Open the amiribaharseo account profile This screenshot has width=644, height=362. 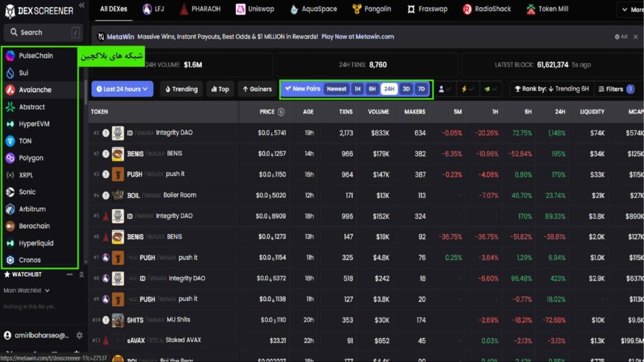36,336
